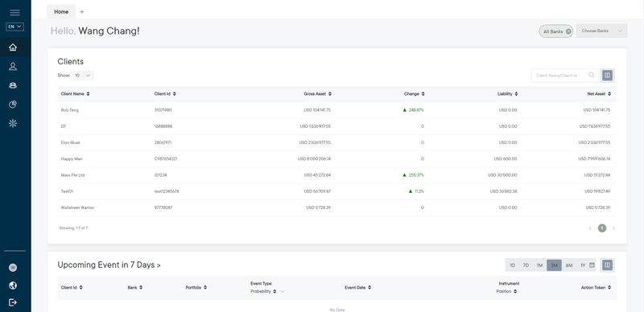Open the calendar date picker icon
The height and width of the screenshot is (312, 644).
coord(592,265)
